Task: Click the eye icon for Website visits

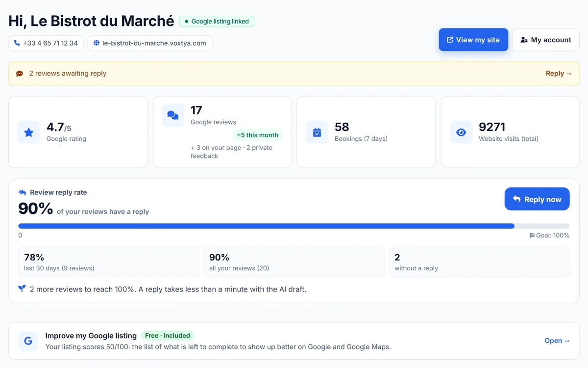Action: point(461,132)
